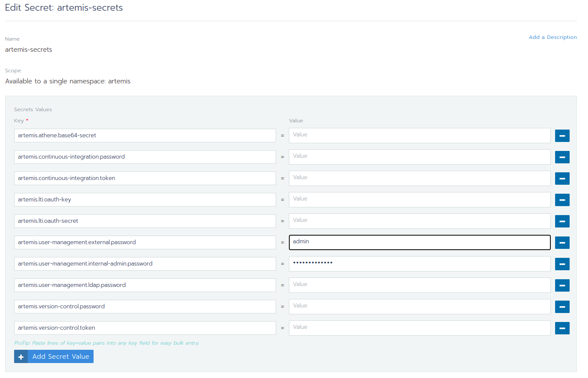Remove the continuous-integration.password row
This screenshot has width=588, height=378.
click(562, 157)
